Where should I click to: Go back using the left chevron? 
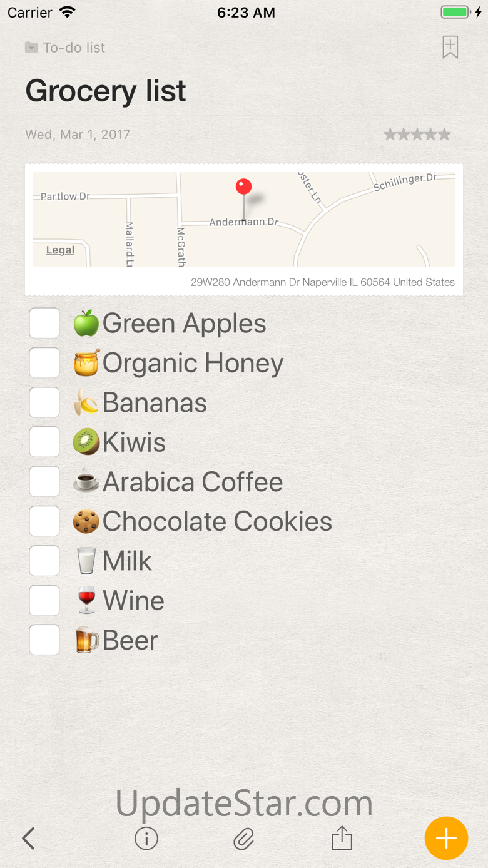29,839
